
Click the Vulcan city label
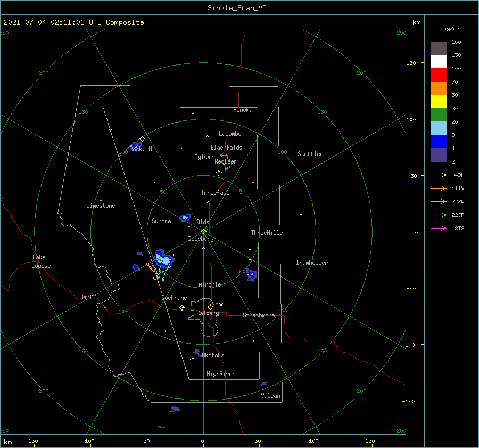tap(271, 396)
